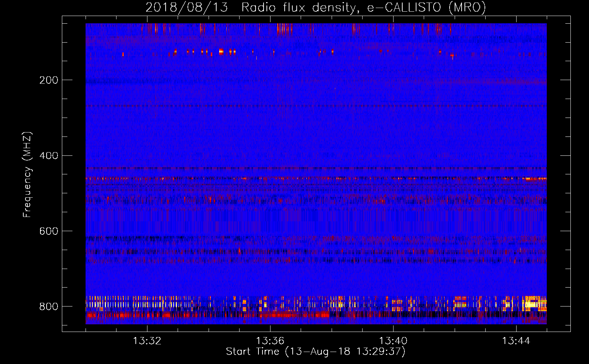Click the plot title '2018/08/13 Radio flux density'
589x364 pixels.
(251, 8)
